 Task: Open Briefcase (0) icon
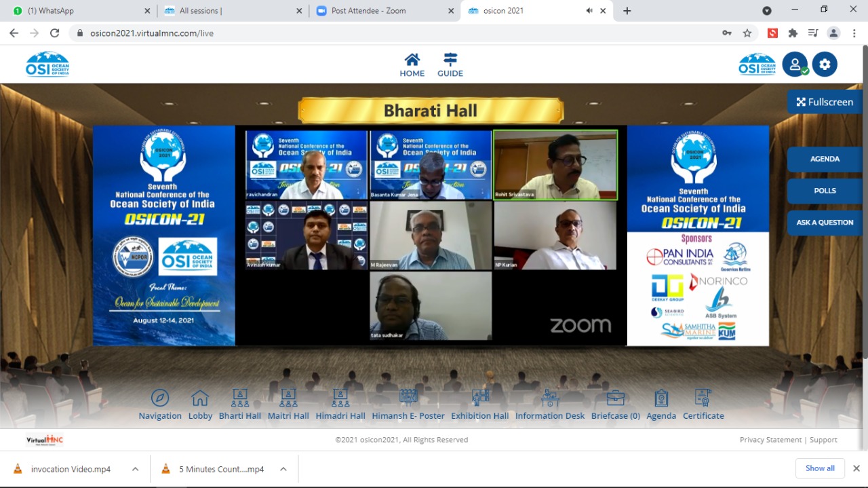(615, 398)
